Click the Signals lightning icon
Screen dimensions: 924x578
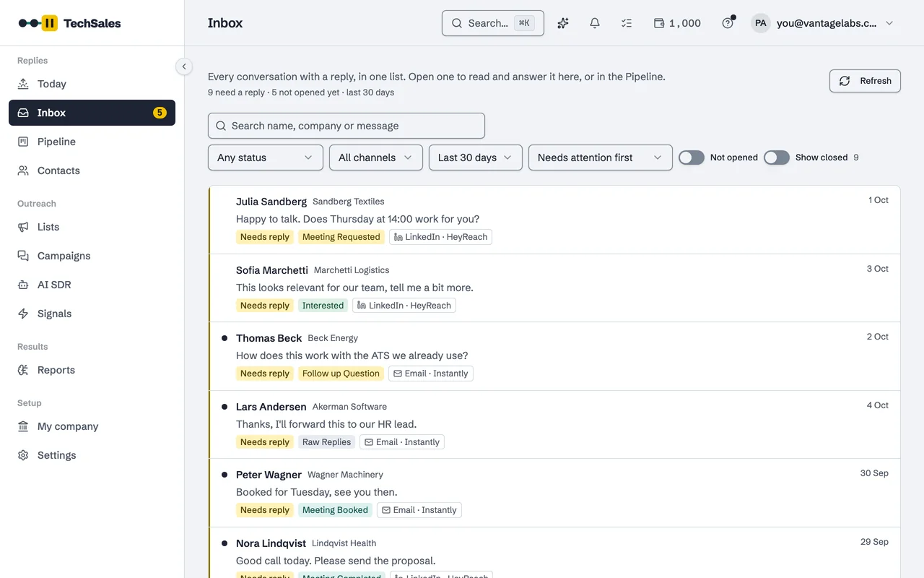(x=23, y=314)
